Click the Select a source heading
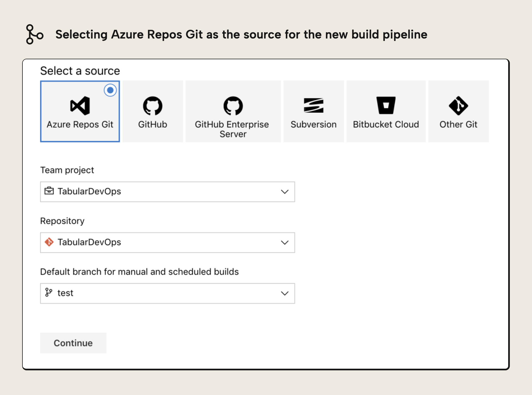Screen dimensions: 532x395 (80, 71)
